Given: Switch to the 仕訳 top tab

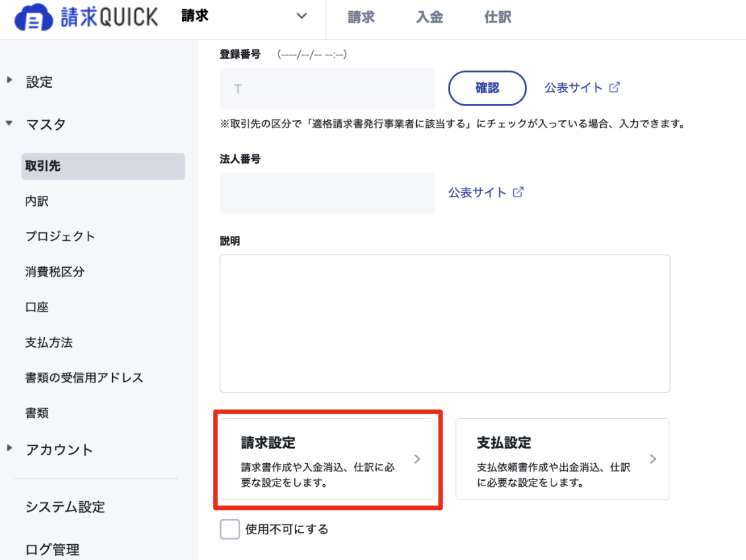Looking at the screenshot, I should pos(497,18).
